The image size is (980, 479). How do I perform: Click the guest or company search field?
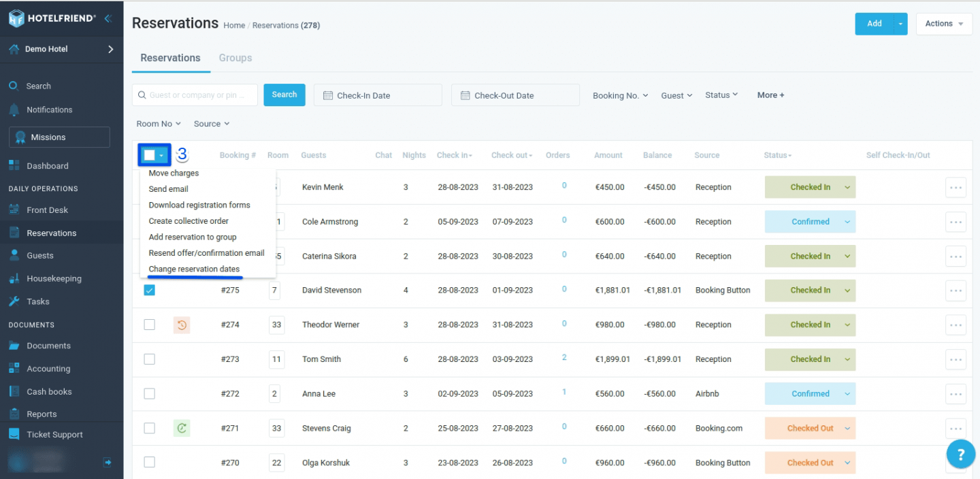point(195,95)
